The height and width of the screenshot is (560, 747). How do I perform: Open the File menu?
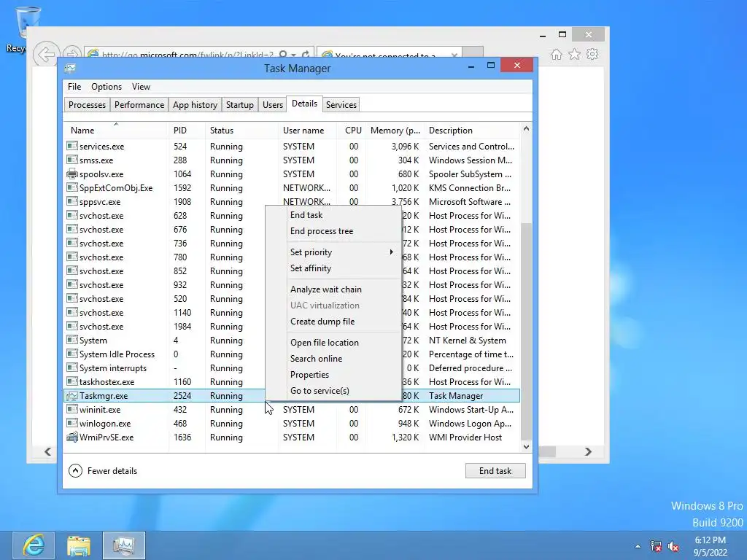pyautogui.click(x=74, y=87)
